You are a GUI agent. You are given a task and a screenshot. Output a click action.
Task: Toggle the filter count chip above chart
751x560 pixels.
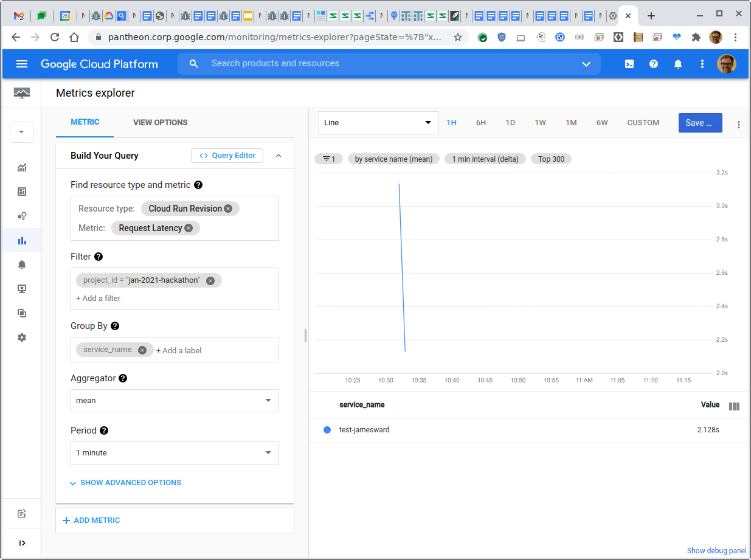[x=329, y=159]
